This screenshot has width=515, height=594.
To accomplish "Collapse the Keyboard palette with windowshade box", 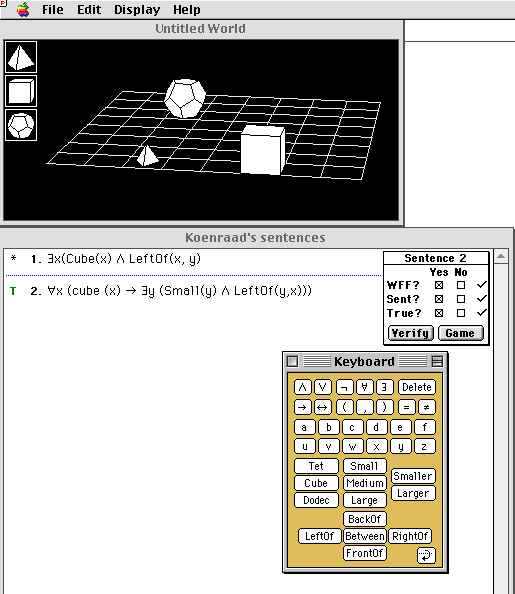I will 437,361.
